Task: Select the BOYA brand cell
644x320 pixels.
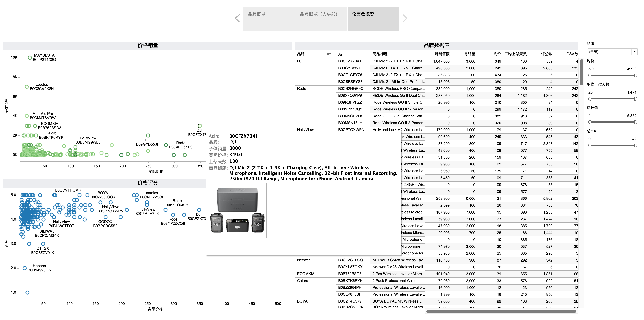Action: point(302,301)
